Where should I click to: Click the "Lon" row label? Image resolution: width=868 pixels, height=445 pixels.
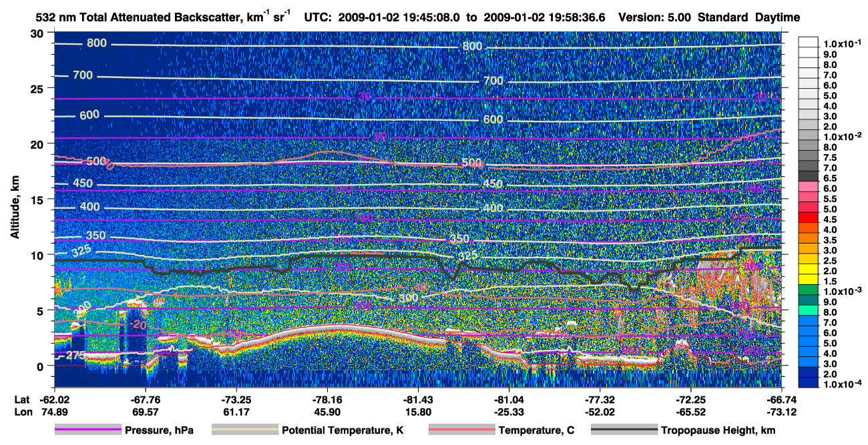pos(22,411)
